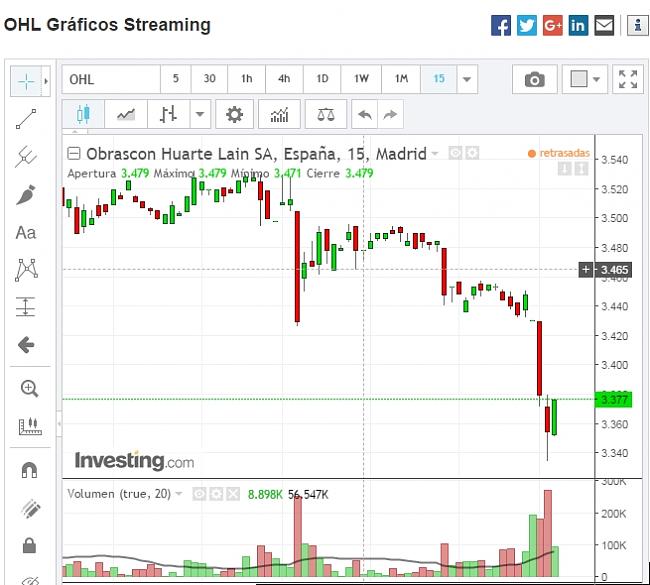Open the info icon at top right
This screenshot has height=585, width=650.
pyautogui.click(x=638, y=25)
